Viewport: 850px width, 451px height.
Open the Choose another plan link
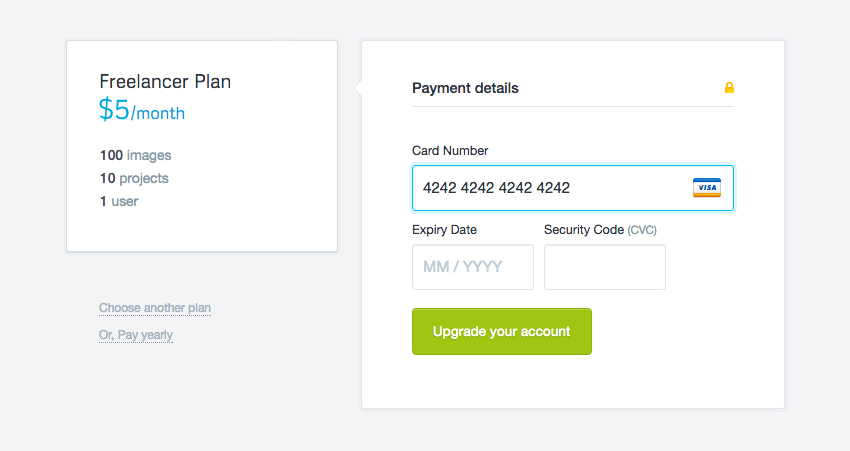click(x=155, y=308)
